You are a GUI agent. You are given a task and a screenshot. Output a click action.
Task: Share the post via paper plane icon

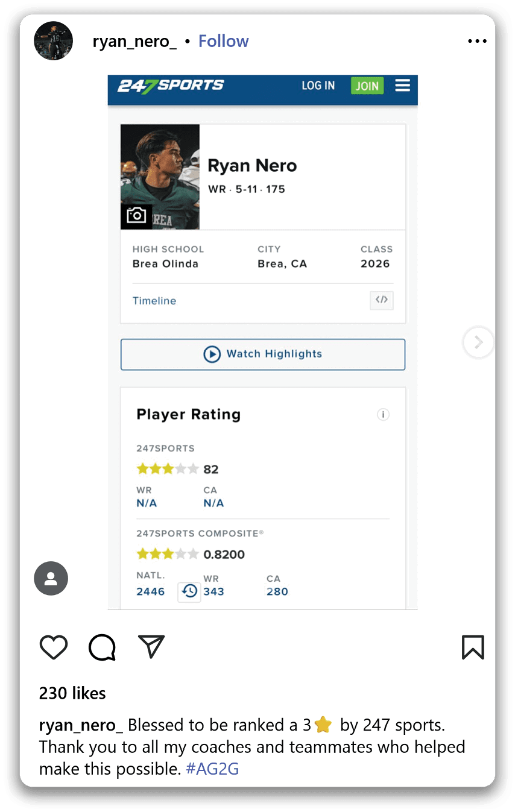(x=151, y=646)
